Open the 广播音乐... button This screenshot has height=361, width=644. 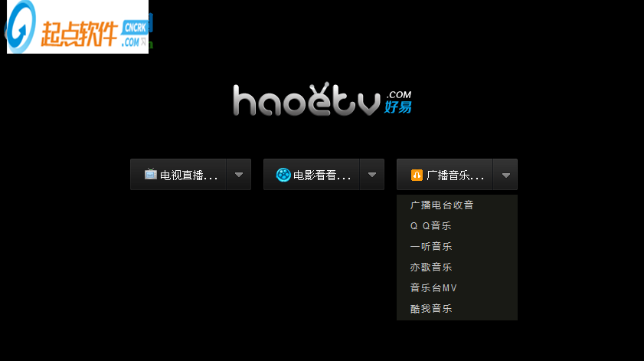(x=445, y=174)
